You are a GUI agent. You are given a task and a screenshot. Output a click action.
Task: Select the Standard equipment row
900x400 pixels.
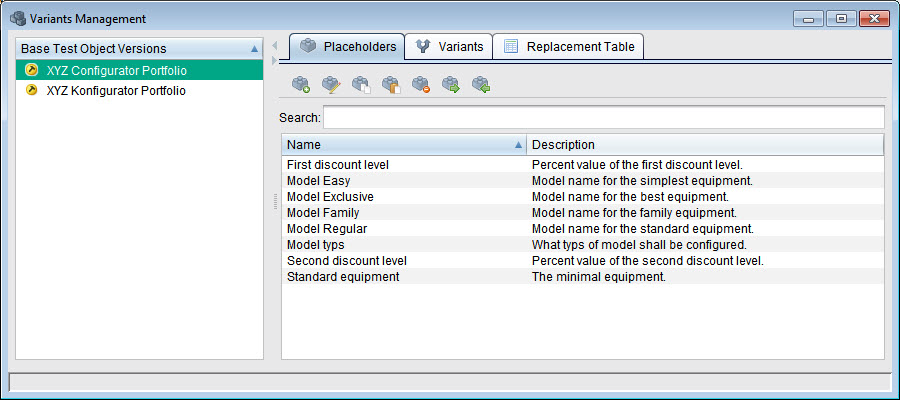583,277
